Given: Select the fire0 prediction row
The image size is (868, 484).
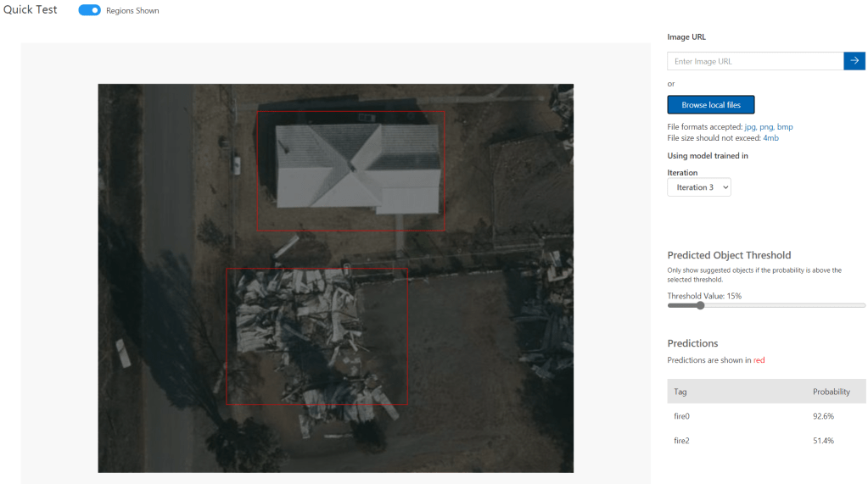Looking at the screenshot, I should (765, 416).
